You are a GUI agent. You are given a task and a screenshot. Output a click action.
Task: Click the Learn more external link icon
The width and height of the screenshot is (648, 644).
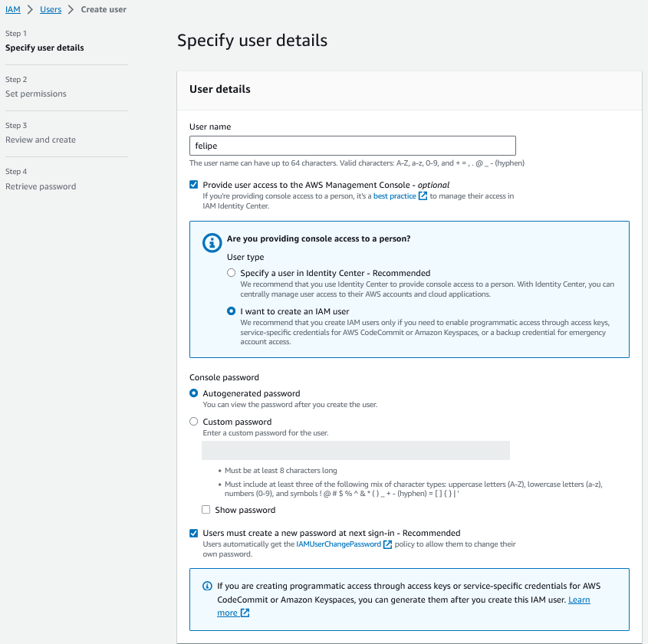tap(245, 613)
